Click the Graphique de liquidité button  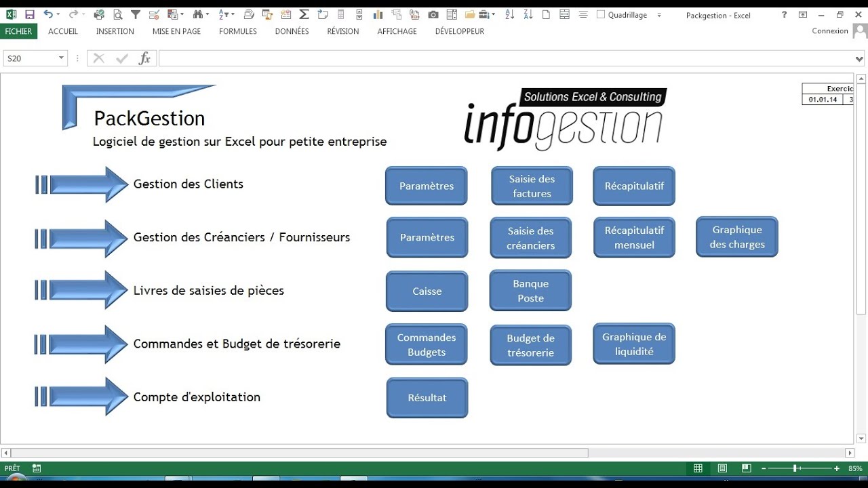pyautogui.click(x=634, y=344)
